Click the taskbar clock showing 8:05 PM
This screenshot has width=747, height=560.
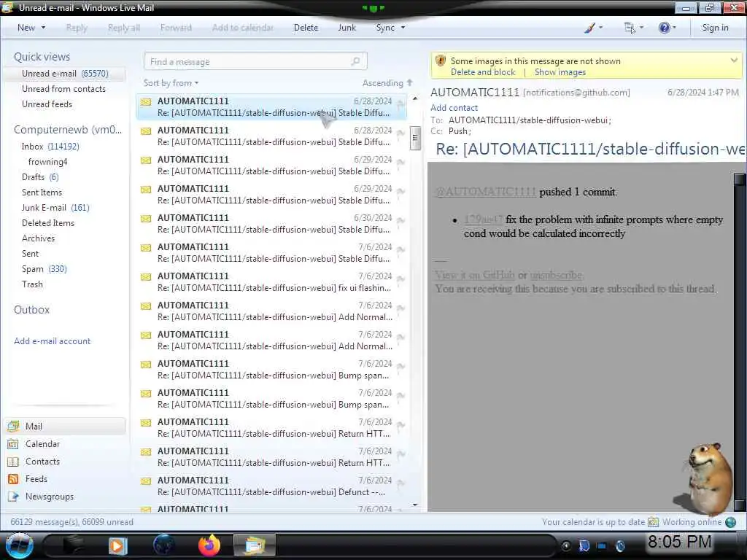pyautogui.click(x=679, y=542)
